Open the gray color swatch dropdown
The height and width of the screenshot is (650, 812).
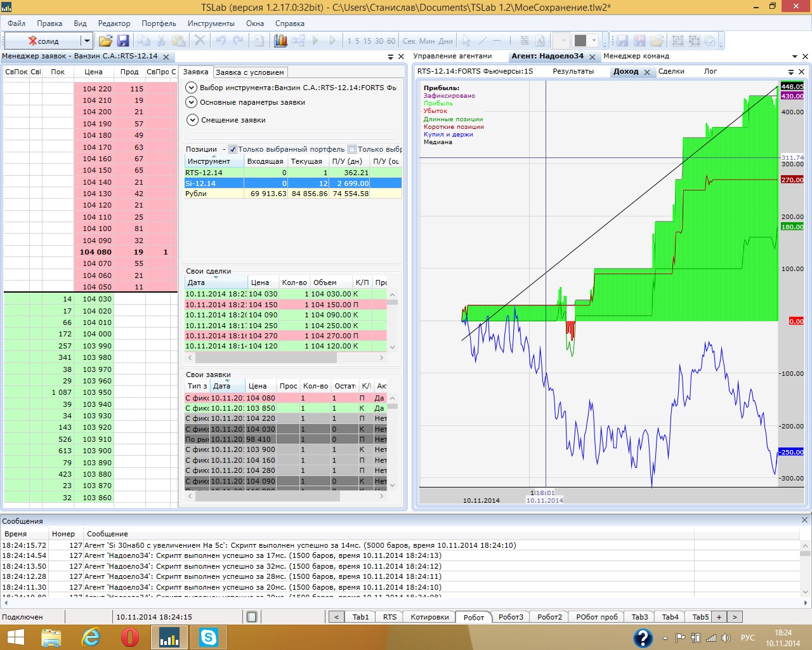click(x=594, y=41)
